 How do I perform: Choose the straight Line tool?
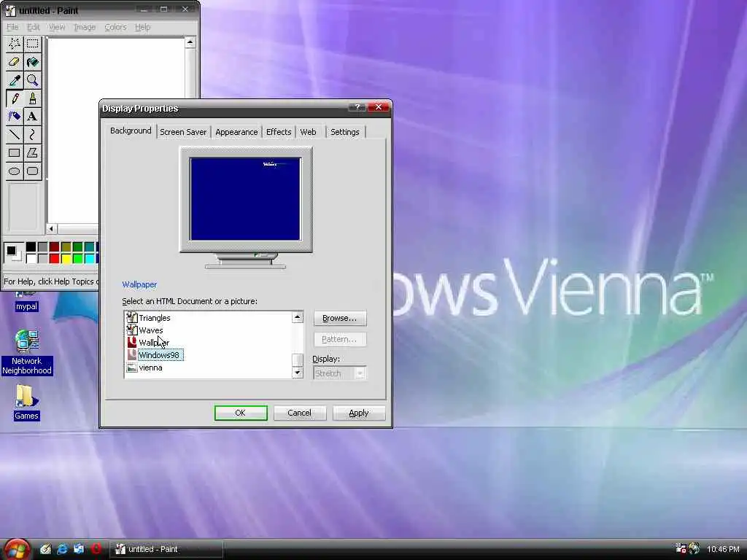(15, 135)
